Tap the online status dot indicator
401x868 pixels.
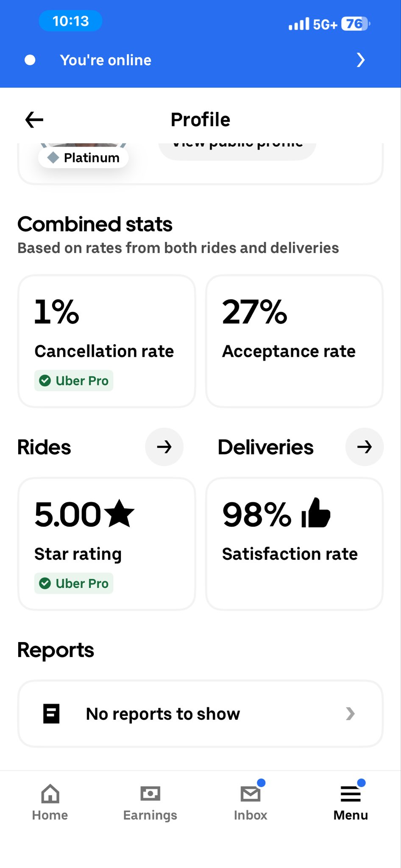point(30,60)
